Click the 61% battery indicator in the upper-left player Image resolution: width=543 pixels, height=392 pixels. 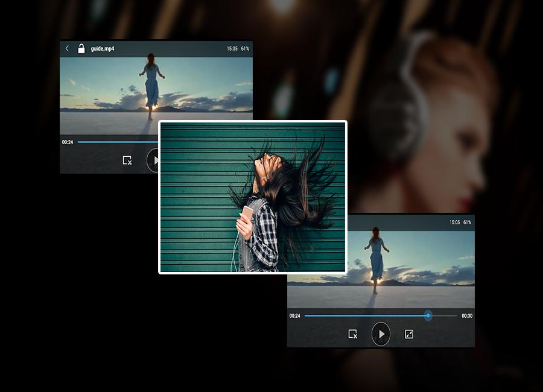click(245, 48)
